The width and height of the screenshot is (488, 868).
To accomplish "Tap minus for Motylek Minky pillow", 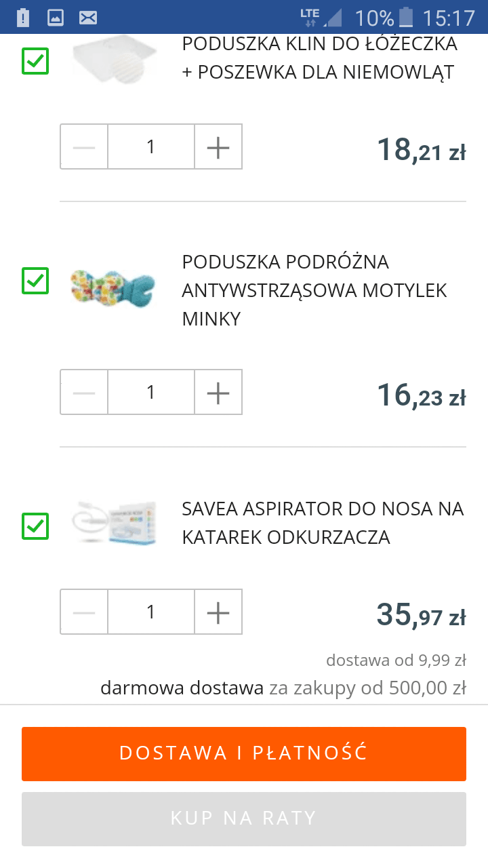I will (x=84, y=392).
